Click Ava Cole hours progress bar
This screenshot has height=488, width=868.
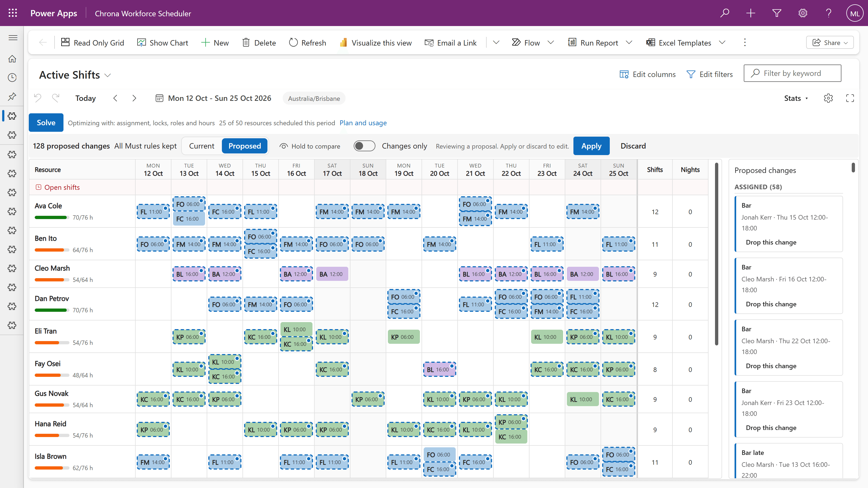pos(52,217)
